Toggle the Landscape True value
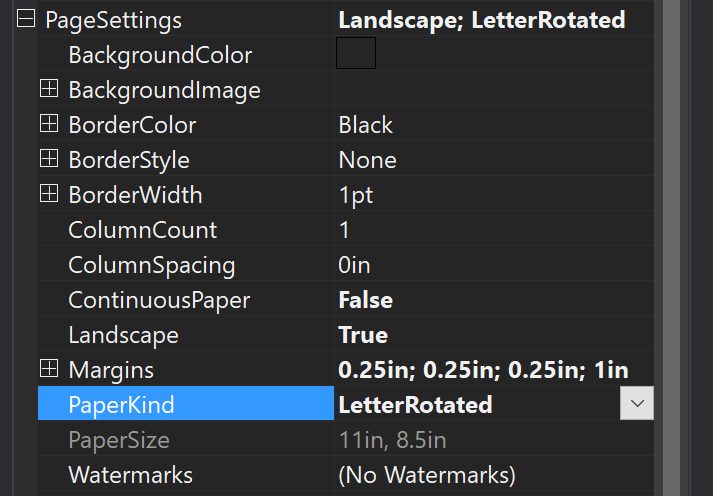713x496 pixels. (x=363, y=335)
